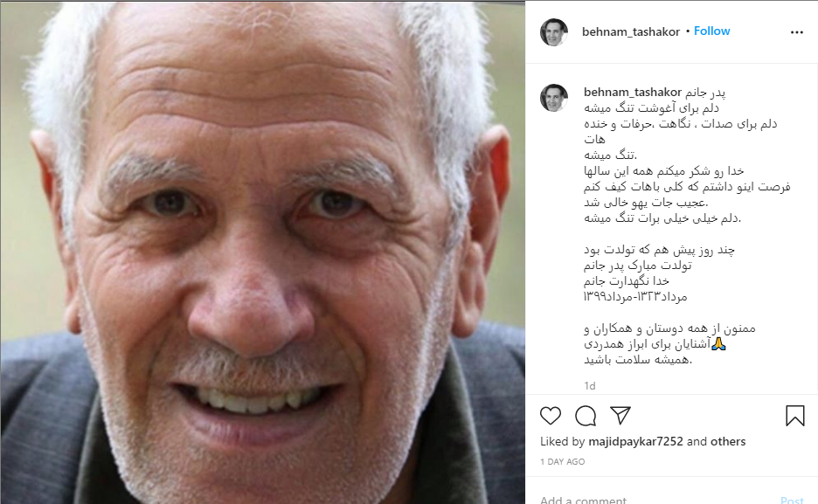Image resolution: width=818 pixels, height=504 pixels.
Task: Open the majidpaykar7252 profile from likes
Action: point(635,441)
